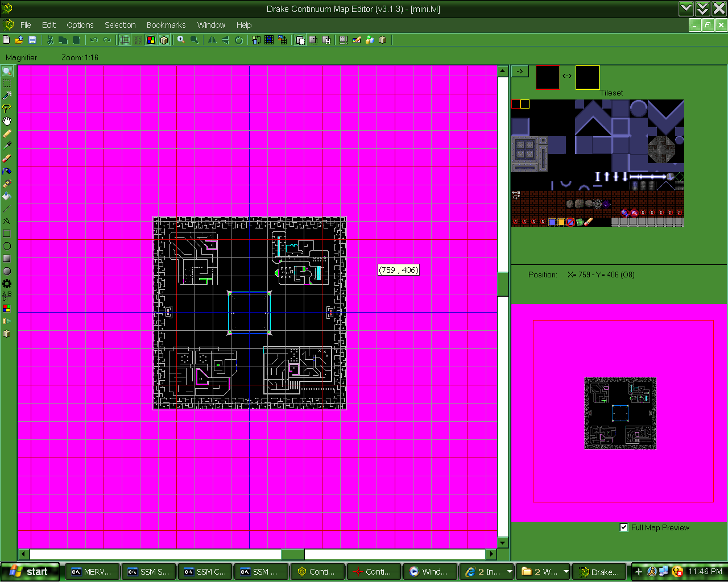Swap tiles using the <-> button

(x=567, y=76)
